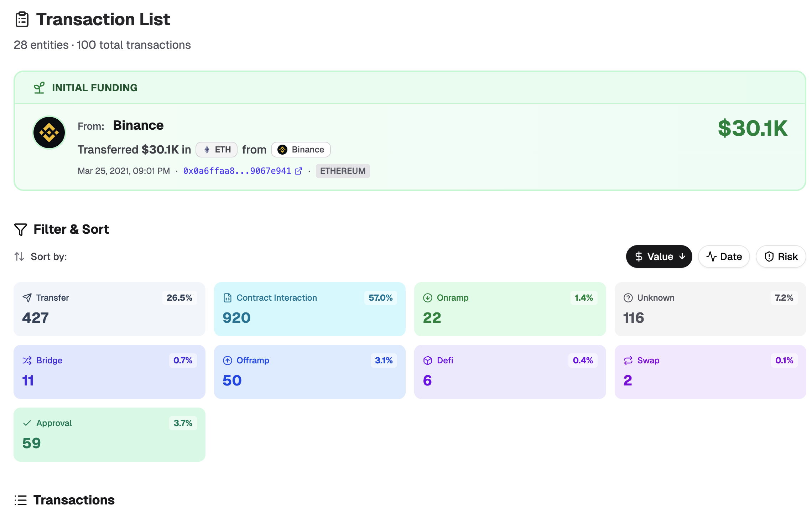Click the list icon beside Transactions heading
The image size is (812, 513).
point(20,500)
